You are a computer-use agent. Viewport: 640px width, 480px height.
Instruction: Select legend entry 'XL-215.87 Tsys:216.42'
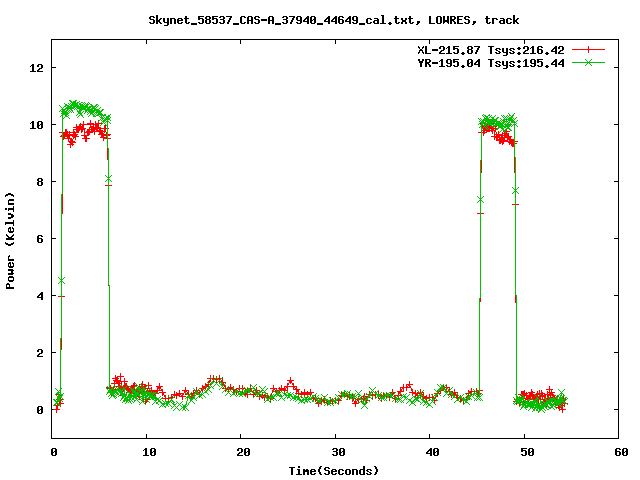[491, 50]
